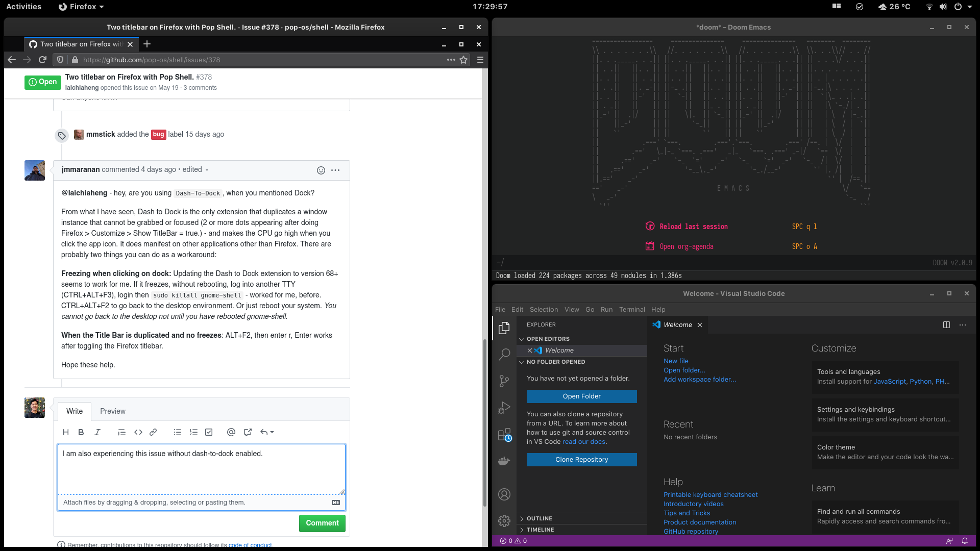Click the mention user icon
The width and height of the screenshot is (980, 551).
pos(231,432)
